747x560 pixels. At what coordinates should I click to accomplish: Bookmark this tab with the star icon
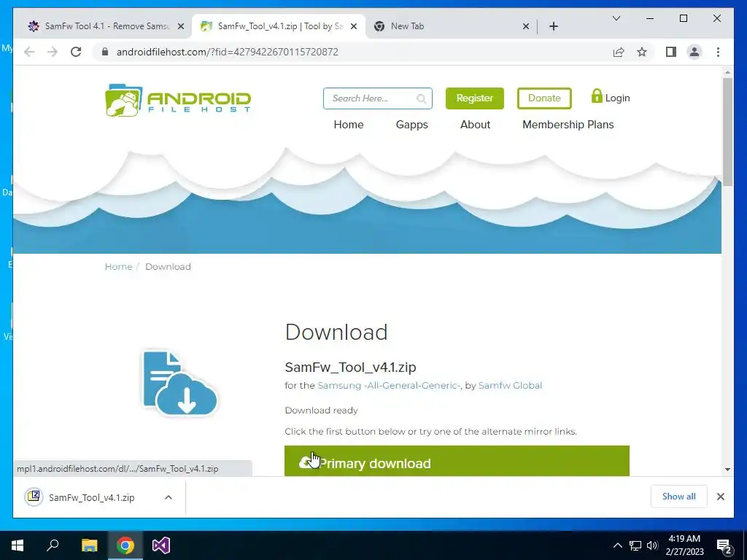click(x=642, y=52)
